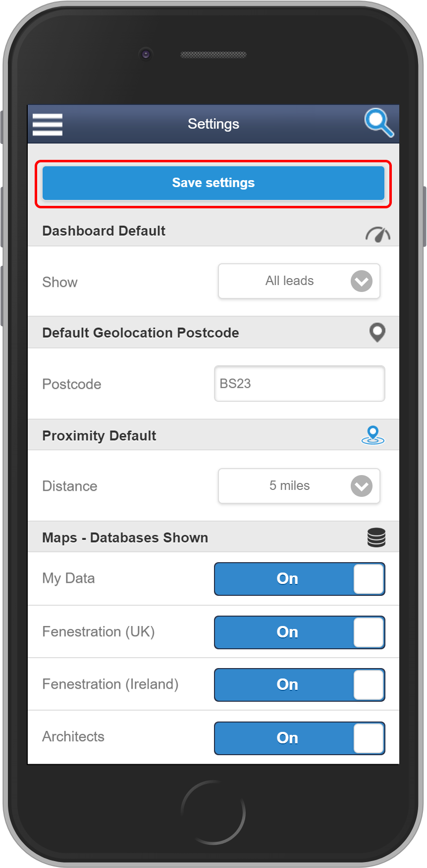Disable the Fenestration (UK) switch
The height and width of the screenshot is (868, 427).
tap(299, 632)
